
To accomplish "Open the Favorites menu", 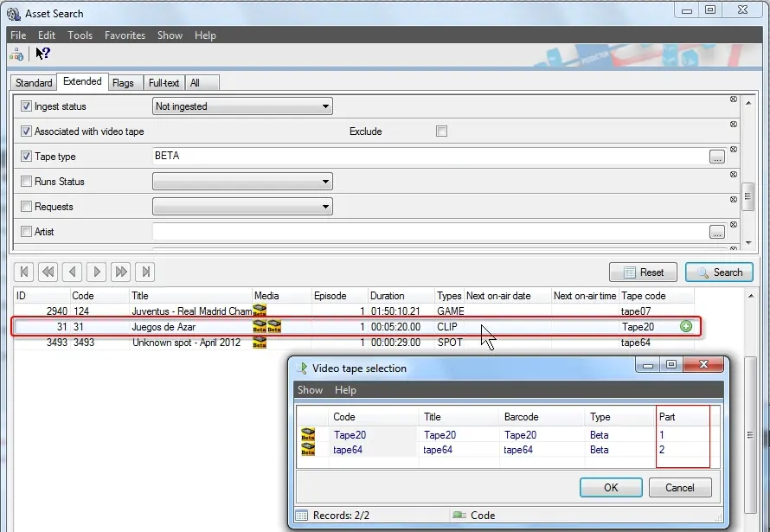I will (125, 35).
